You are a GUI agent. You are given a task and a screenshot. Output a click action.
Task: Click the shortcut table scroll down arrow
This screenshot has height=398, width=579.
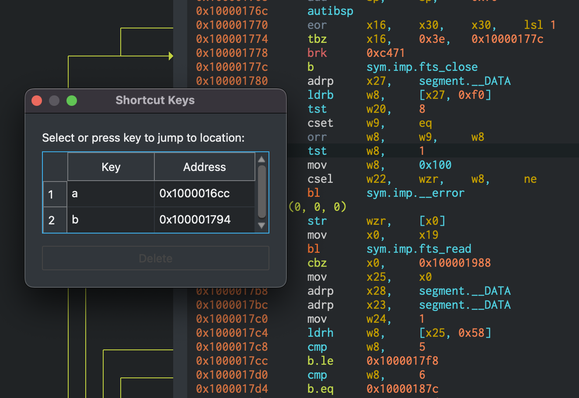click(x=261, y=225)
